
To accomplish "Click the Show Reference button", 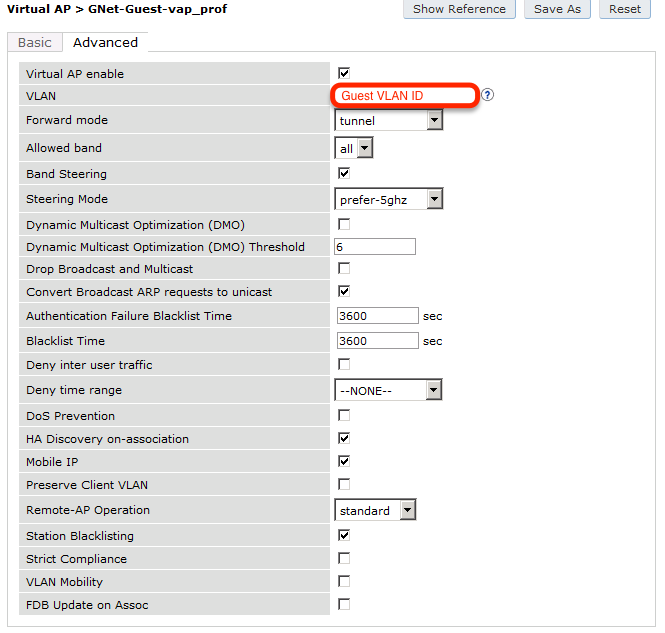I will (x=459, y=9).
